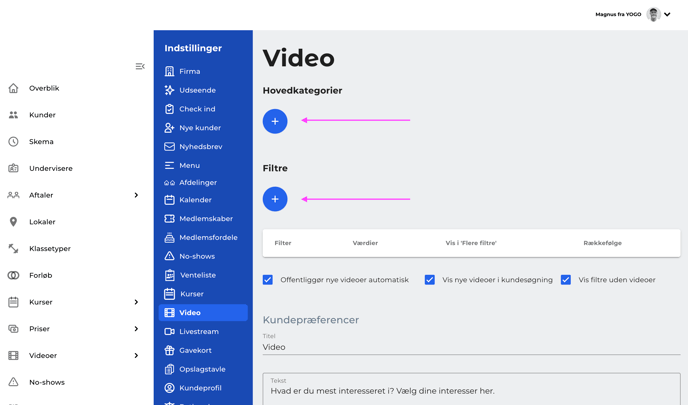Click the Titel input field containing Video
Image resolution: width=688 pixels, height=405 pixels.
pos(471,347)
